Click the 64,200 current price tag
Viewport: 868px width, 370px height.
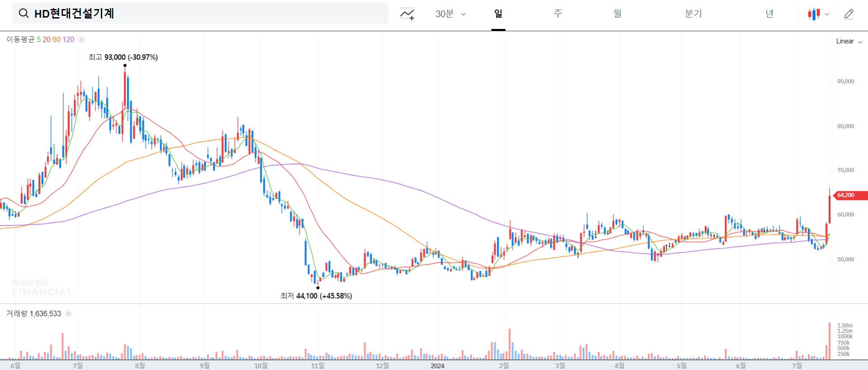[850, 195]
